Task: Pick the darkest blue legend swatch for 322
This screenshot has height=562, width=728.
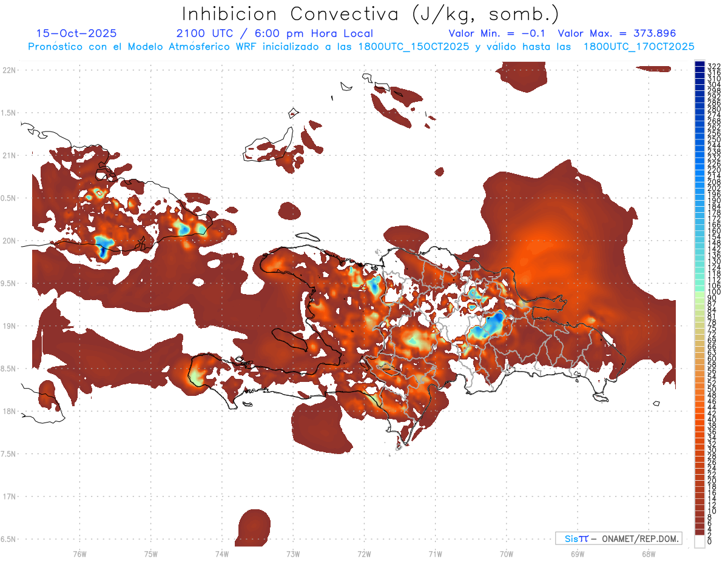Action: (x=699, y=64)
